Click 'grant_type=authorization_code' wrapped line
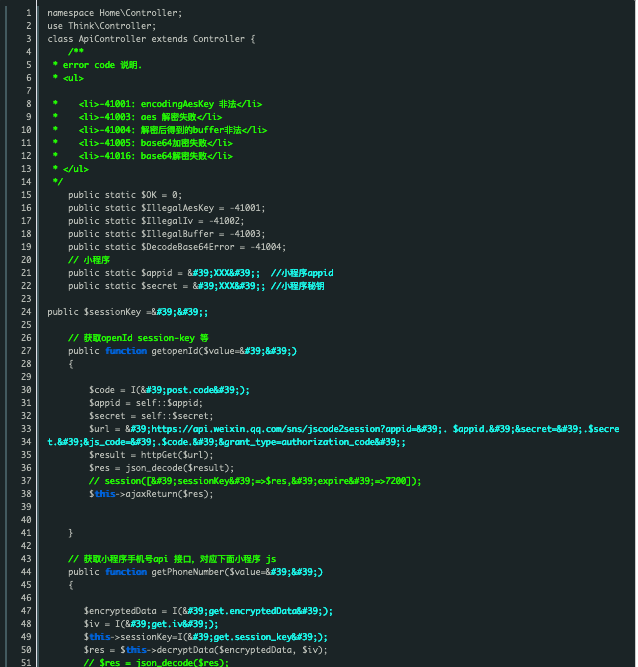The height and width of the screenshot is (667, 638). point(227,442)
